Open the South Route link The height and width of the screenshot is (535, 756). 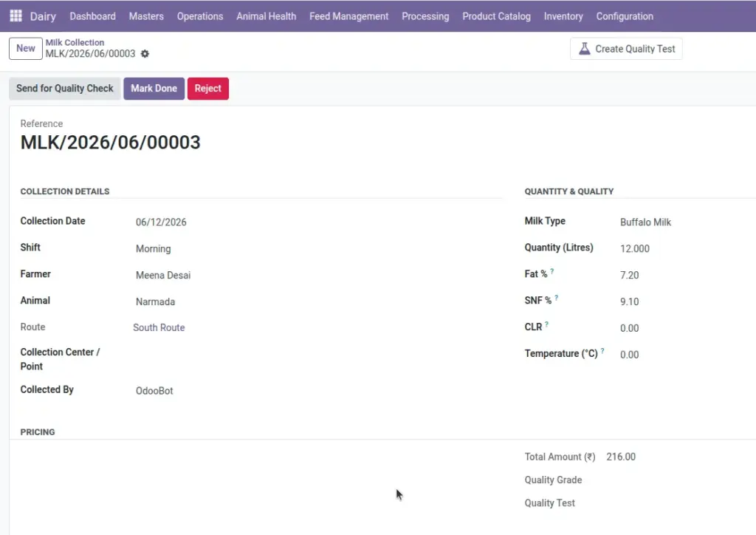(159, 327)
